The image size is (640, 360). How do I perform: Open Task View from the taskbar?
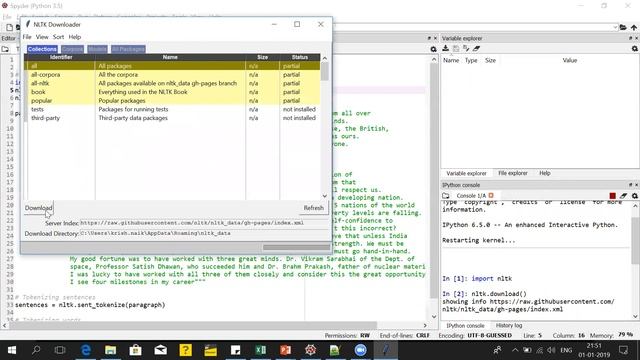pos(60,350)
